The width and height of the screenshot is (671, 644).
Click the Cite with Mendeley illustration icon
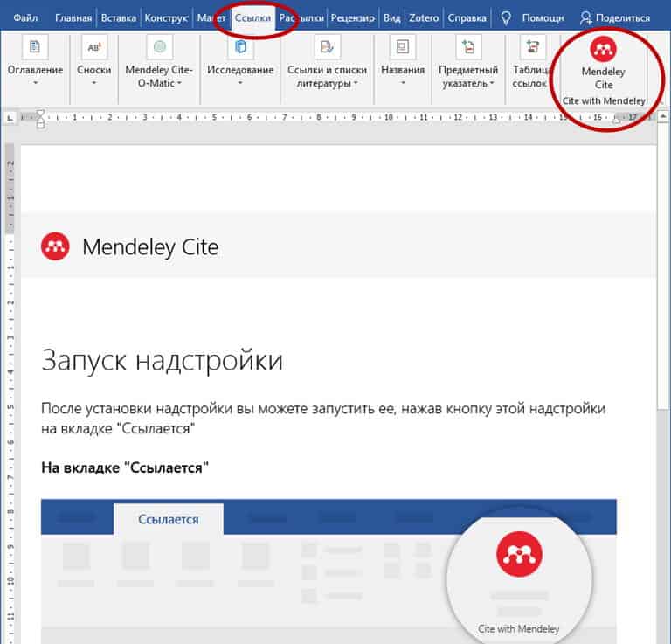pos(519,555)
